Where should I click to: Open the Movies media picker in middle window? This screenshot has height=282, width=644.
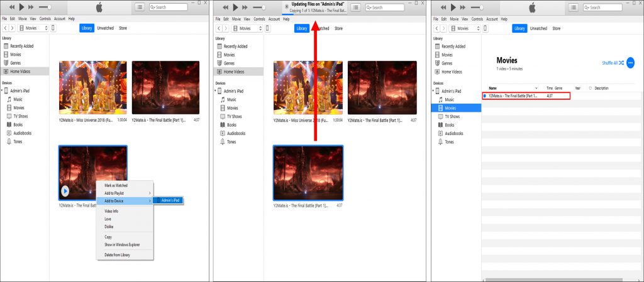point(247,28)
